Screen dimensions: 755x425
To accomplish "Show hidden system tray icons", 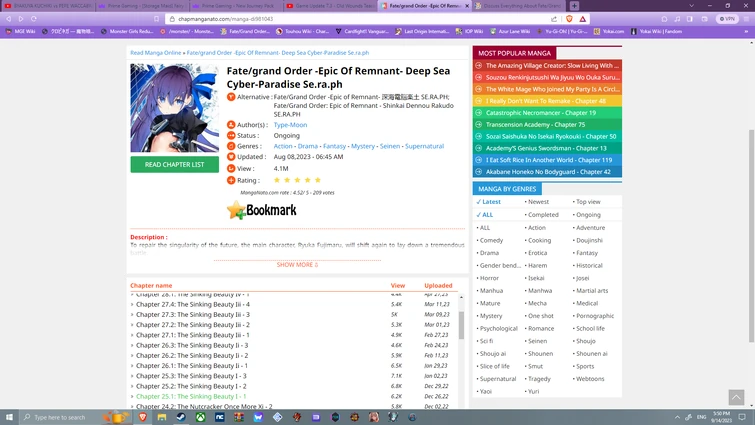I will click(x=677, y=417).
